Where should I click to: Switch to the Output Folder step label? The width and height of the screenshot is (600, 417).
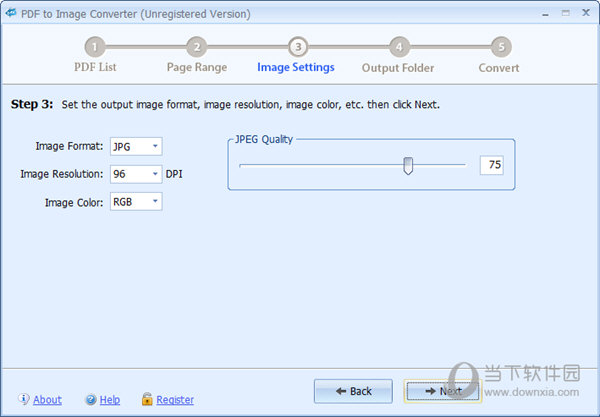point(398,68)
